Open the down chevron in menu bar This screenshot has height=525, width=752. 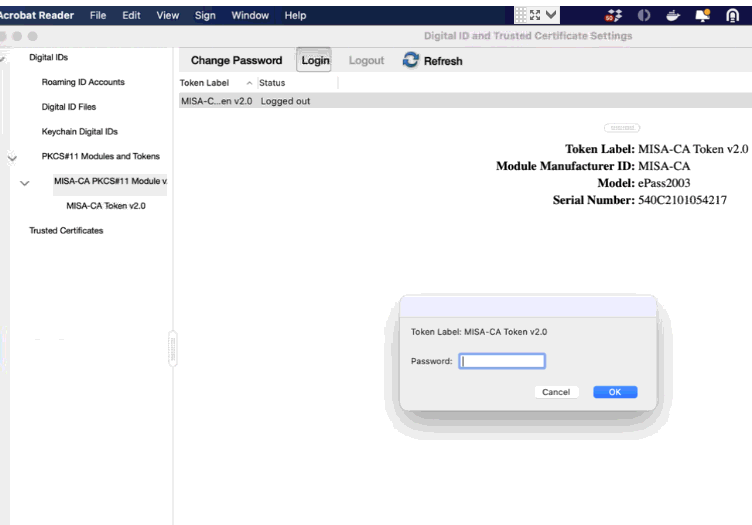pyautogui.click(x=551, y=15)
